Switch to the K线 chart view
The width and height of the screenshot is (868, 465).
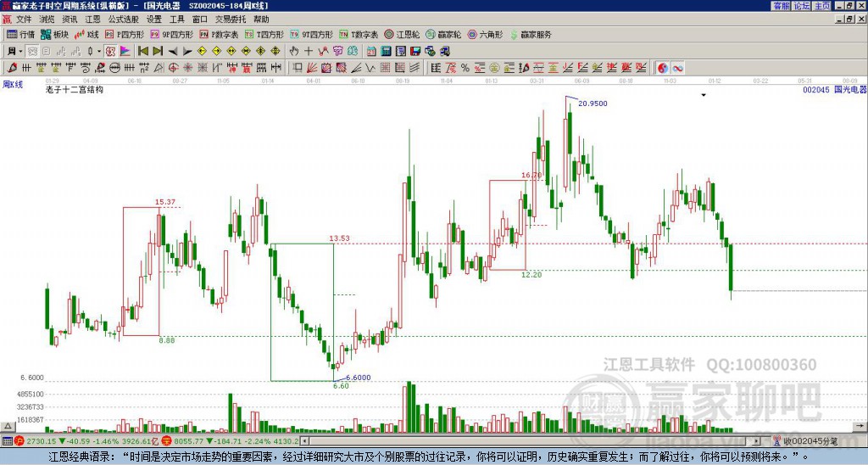tap(86, 34)
